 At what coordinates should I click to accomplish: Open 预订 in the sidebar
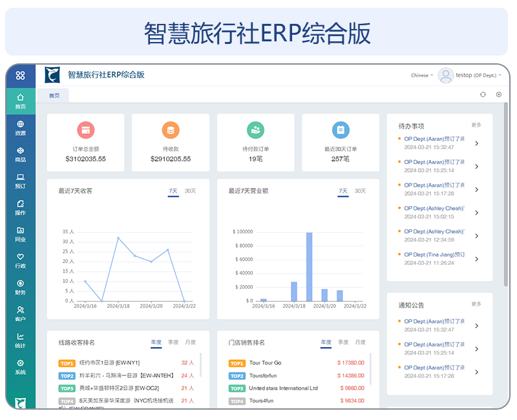[21, 181]
